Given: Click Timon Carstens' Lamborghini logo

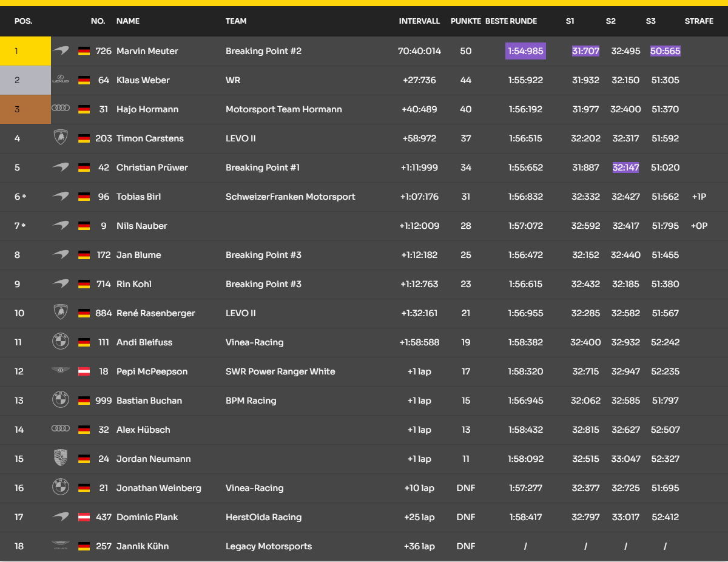Looking at the screenshot, I should (x=61, y=138).
